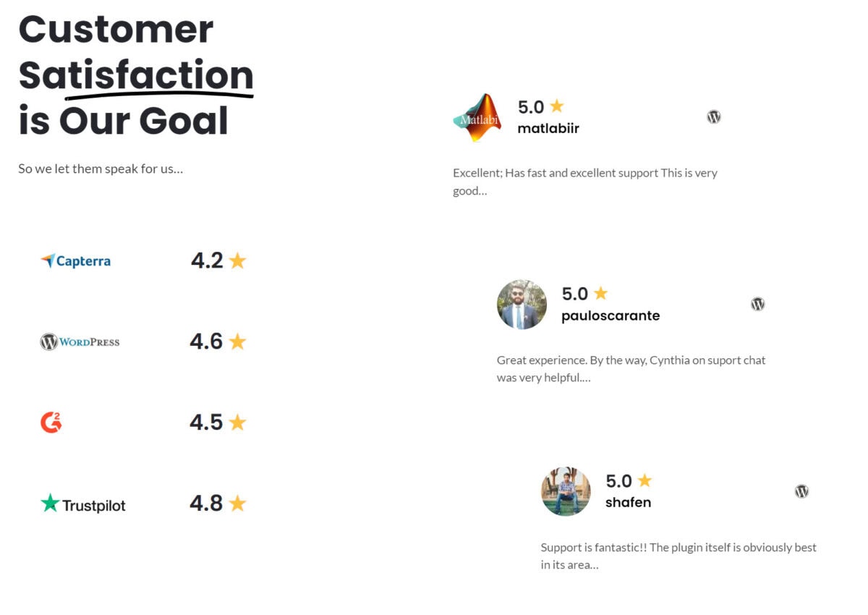Click the matlabiir username
The width and height of the screenshot is (868, 615).
pos(548,129)
